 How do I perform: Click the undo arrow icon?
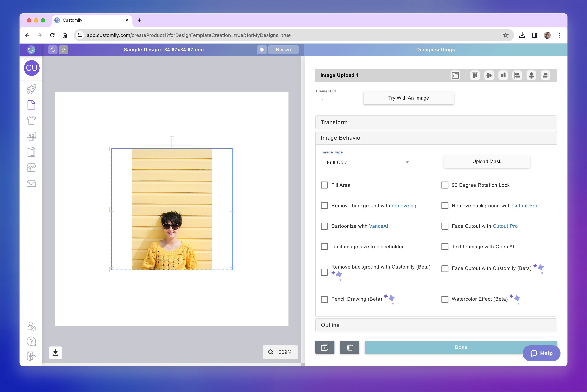pyautogui.click(x=53, y=50)
